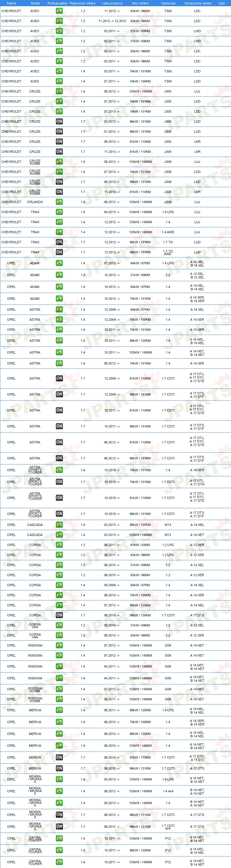The image size is (231, 868).
Task: Click petrol icon in CASCADA 88kW / 120KM row
Action: [59, 525]
